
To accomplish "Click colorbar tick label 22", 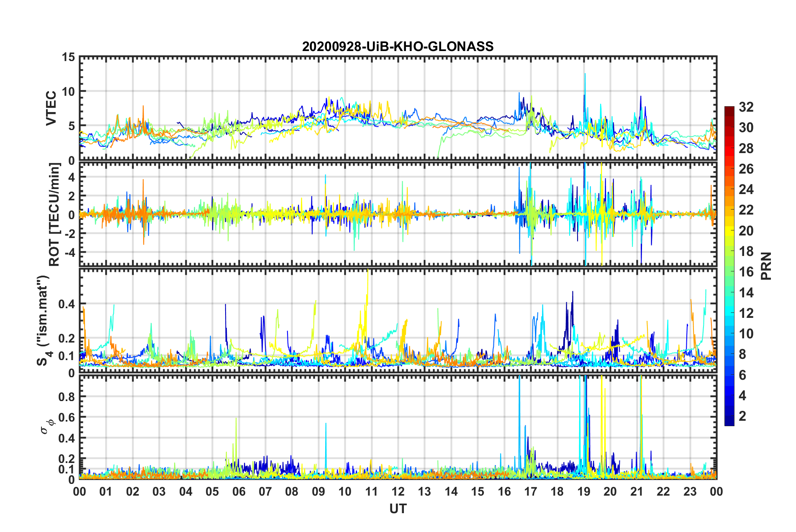I will pos(746,210).
